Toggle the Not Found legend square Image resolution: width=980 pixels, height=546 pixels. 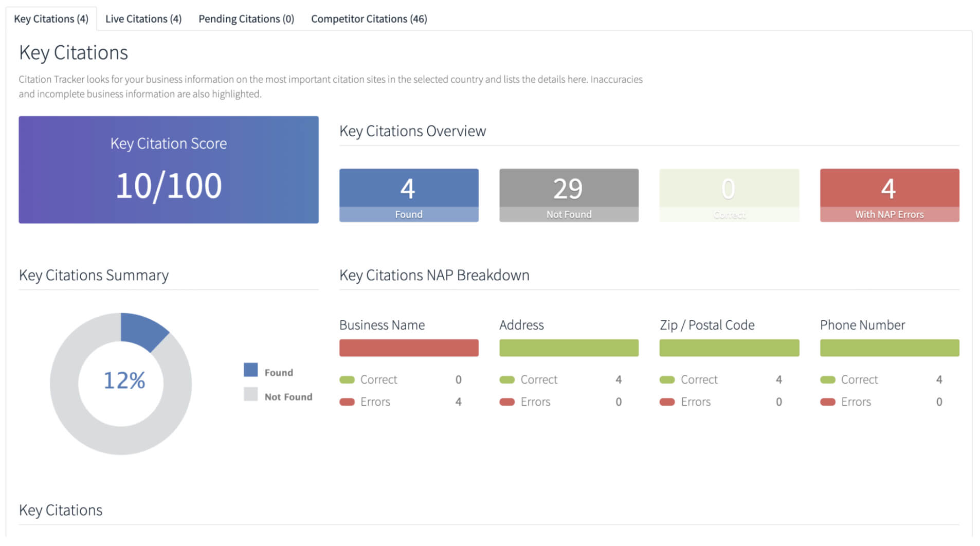pos(250,394)
